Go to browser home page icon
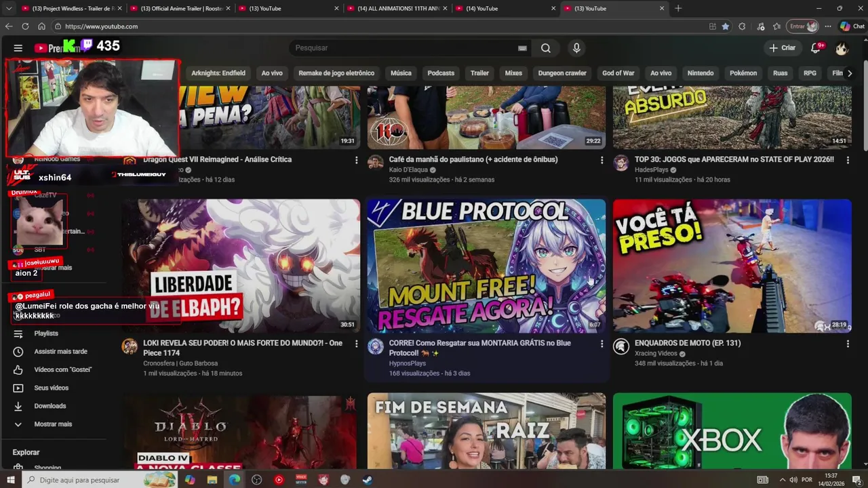Image resolution: width=868 pixels, height=488 pixels. pos(41,26)
